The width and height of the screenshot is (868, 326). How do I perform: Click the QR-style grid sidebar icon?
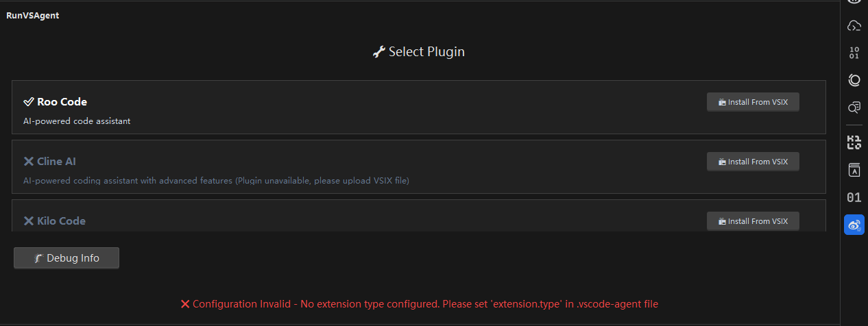tap(854, 142)
